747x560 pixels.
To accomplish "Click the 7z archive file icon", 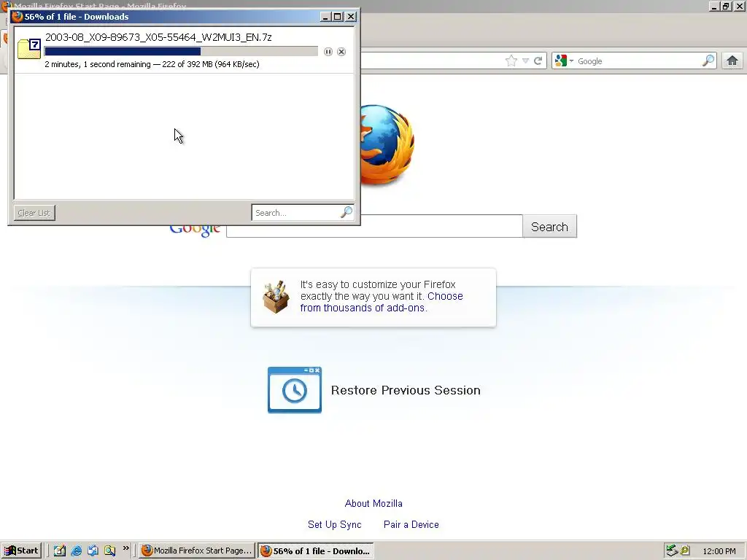I will 29,49.
